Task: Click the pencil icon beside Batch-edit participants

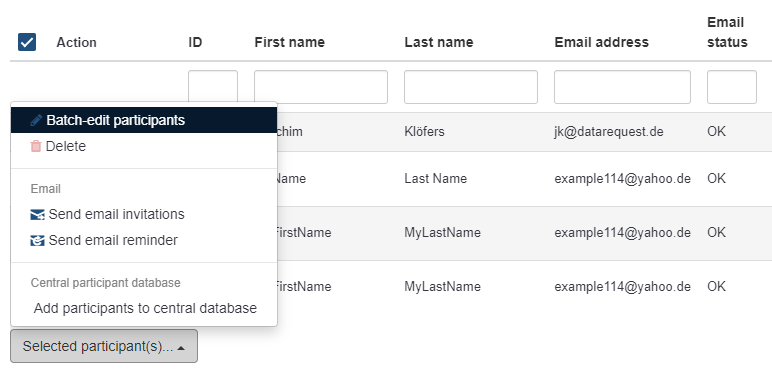Action: (36, 120)
